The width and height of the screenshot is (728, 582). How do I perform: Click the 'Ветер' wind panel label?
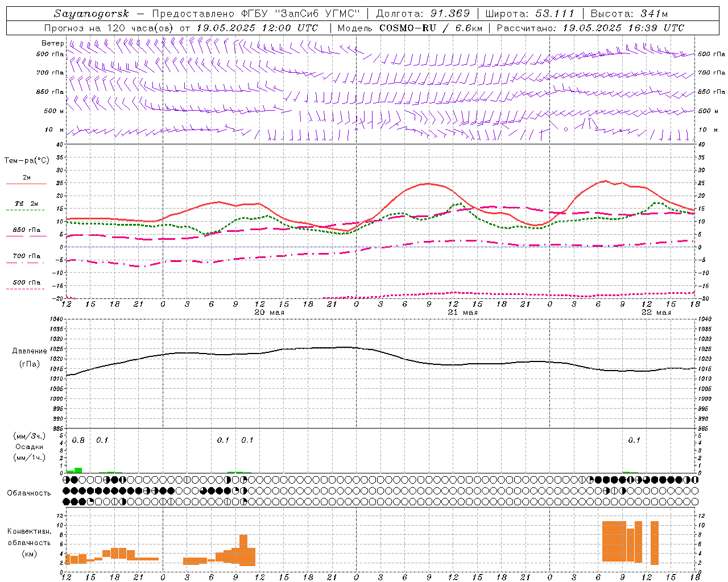(52, 43)
